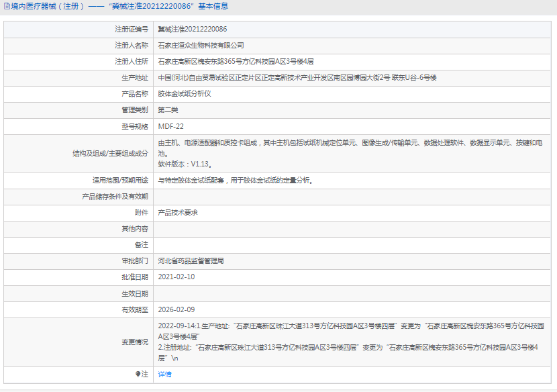Select the 备注 label
Viewport: 557px width, 392px height.
(x=142, y=244)
